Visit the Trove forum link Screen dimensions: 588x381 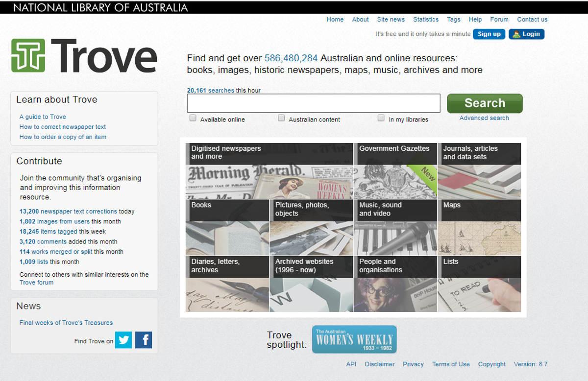(36, 283)
